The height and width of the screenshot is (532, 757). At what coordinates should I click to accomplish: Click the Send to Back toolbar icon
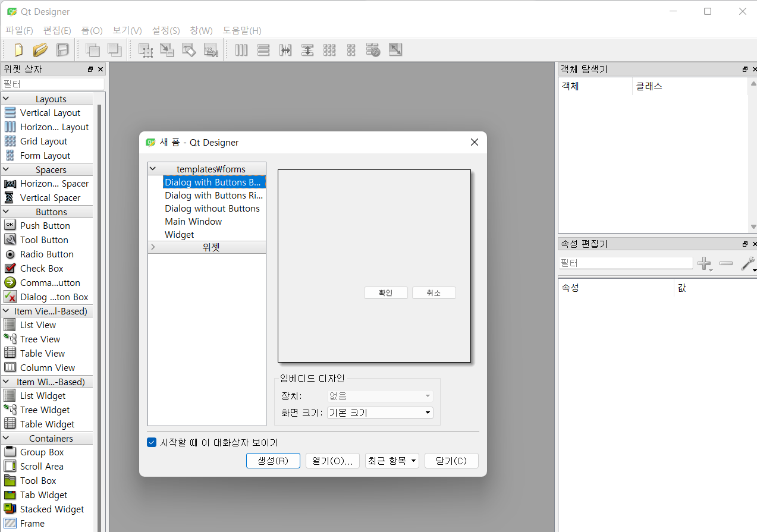(x=92, y=50)
